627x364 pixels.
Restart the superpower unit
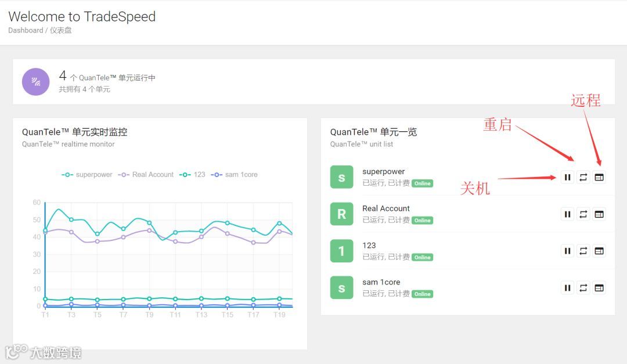(583, 177)
